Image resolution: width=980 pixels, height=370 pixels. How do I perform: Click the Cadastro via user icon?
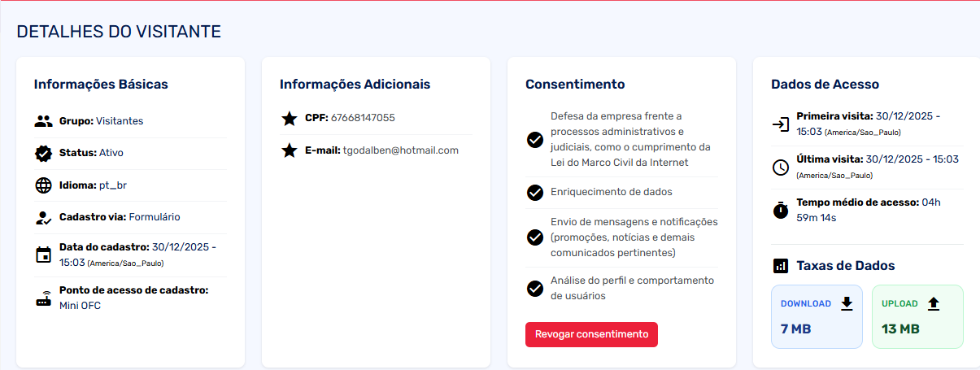pos(44,217)
